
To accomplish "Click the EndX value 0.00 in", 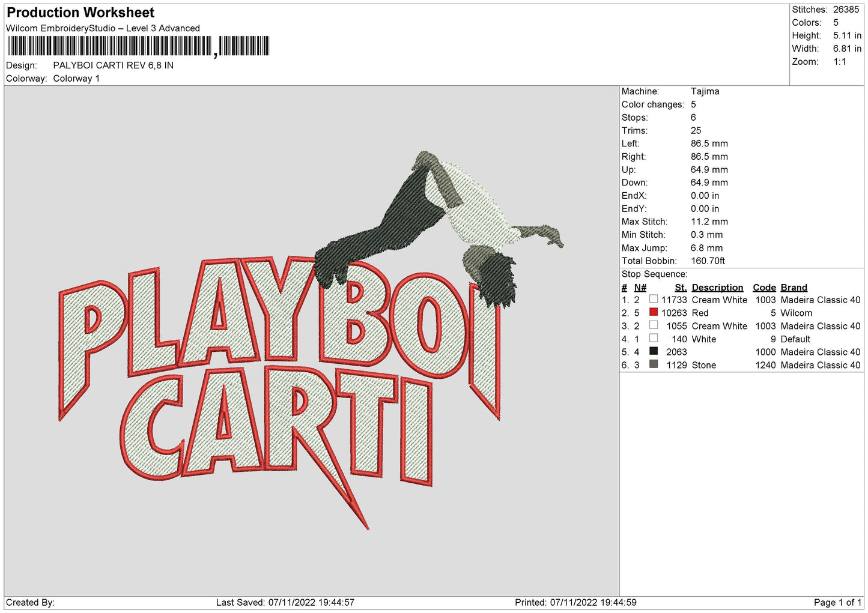I will [705, 196].
